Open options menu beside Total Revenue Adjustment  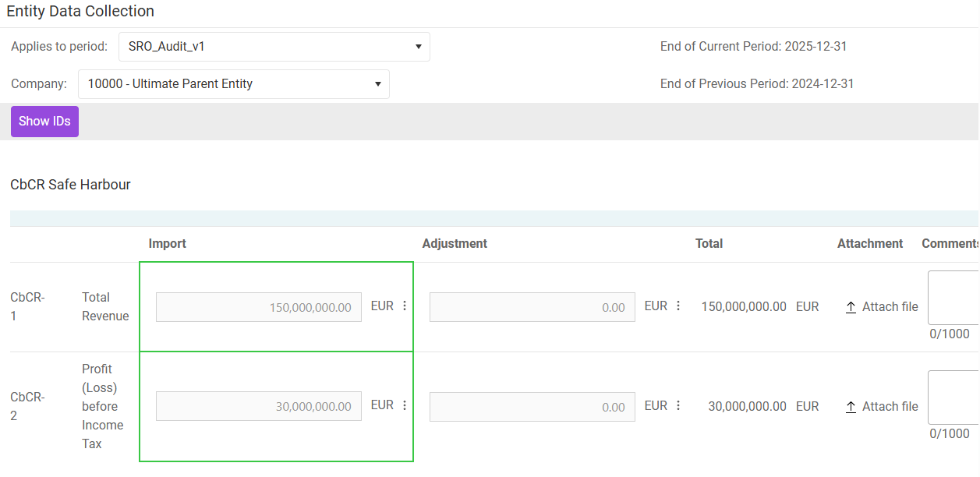678,306
